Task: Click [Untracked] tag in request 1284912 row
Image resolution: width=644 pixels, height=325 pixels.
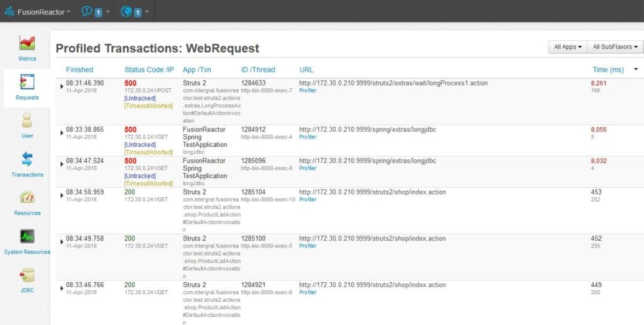Action: pos(140,145)
